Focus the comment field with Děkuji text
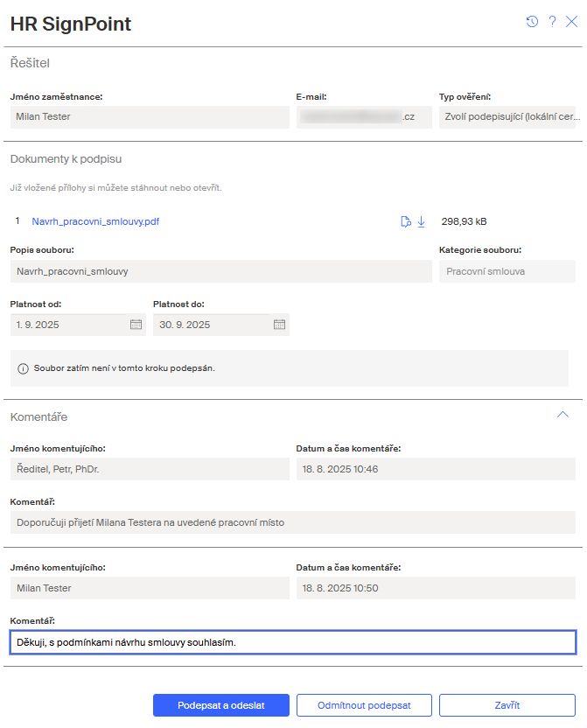This screenshot has height=728, width=587. coord(293,643)
